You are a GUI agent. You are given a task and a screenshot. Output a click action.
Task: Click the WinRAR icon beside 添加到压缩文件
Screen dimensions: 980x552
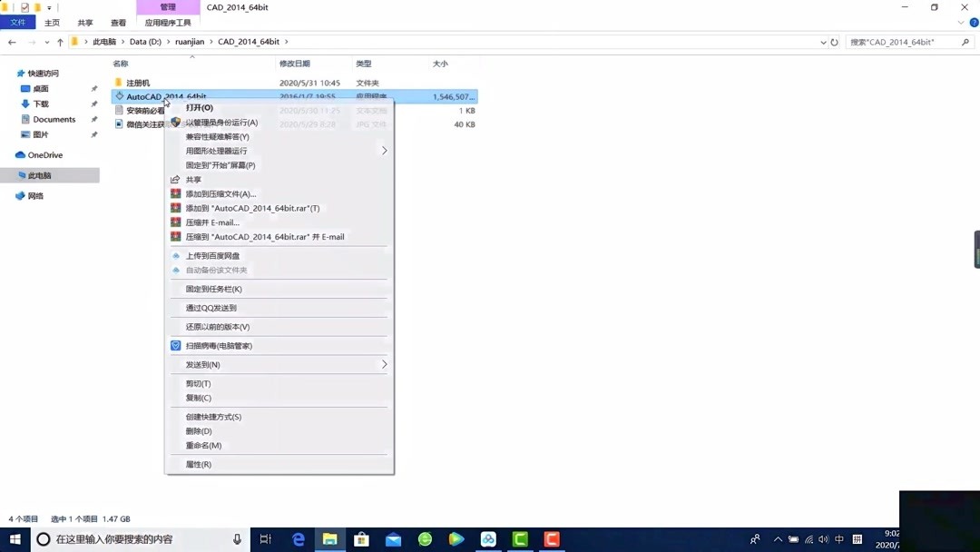click(175, 193)
